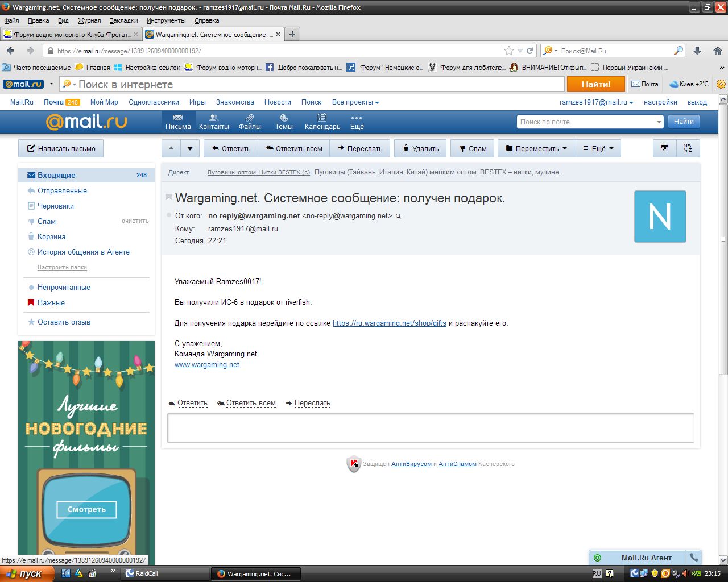728x582 pixels.
Task: Expand the Все проекты menu
Action: [355, 102]
